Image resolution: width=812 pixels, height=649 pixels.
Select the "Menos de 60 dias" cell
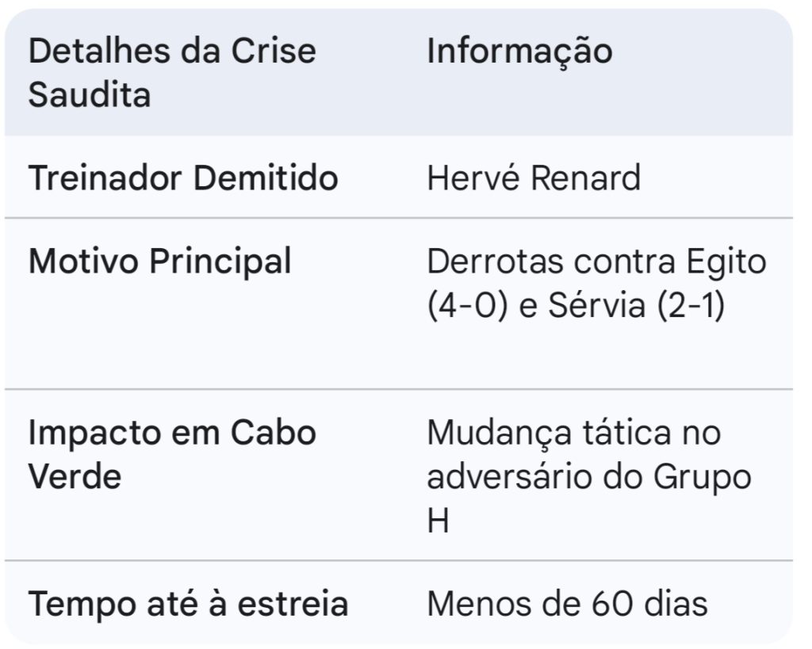pyautogui.click(x=567, y=604)
